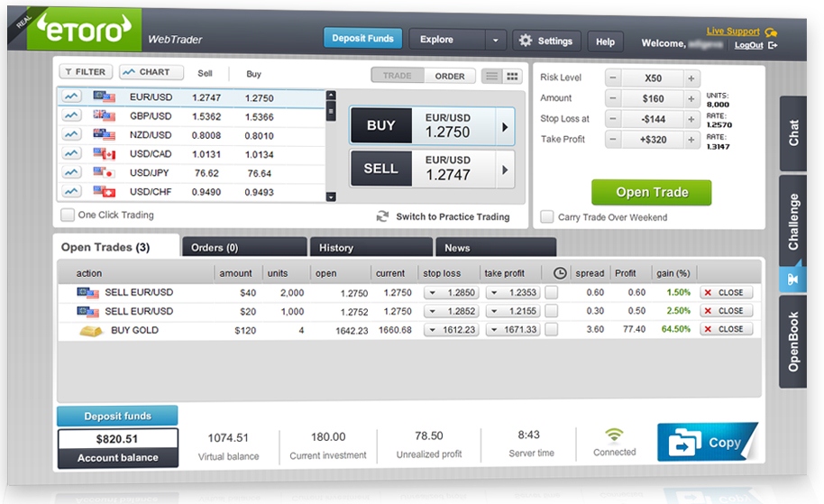Close the BUY GOLD trade
This screenshot has height=504, width=824.
click(727, 329)
